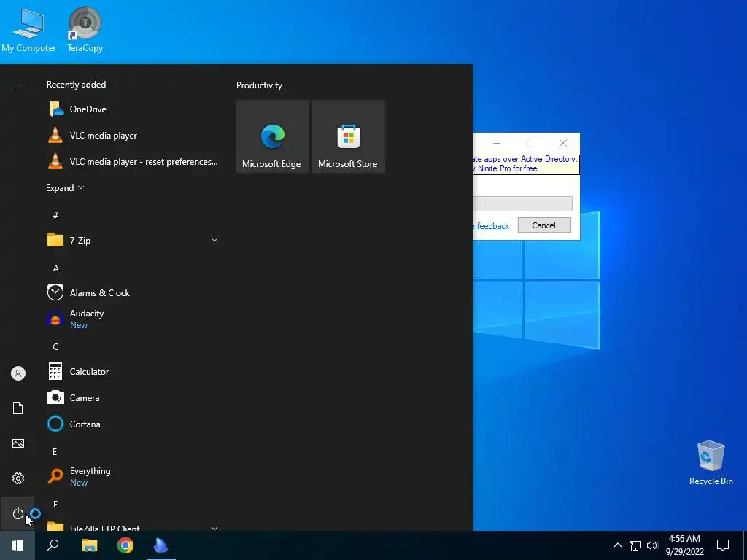Select the TeraCopy desktop shortcut
This screenshot has width=747, height=560.
tap(85, 29)
